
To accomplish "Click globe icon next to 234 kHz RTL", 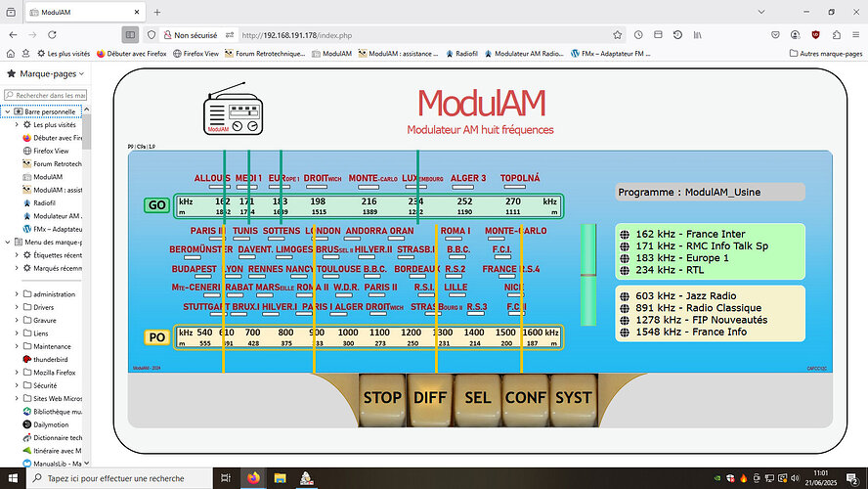I will 625,271.
